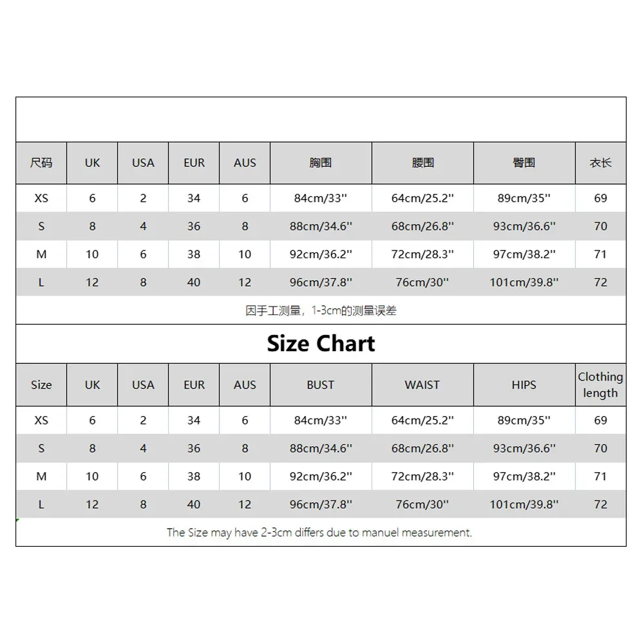Select the Size header cell
644x644 pixels.
pos(41,385)
